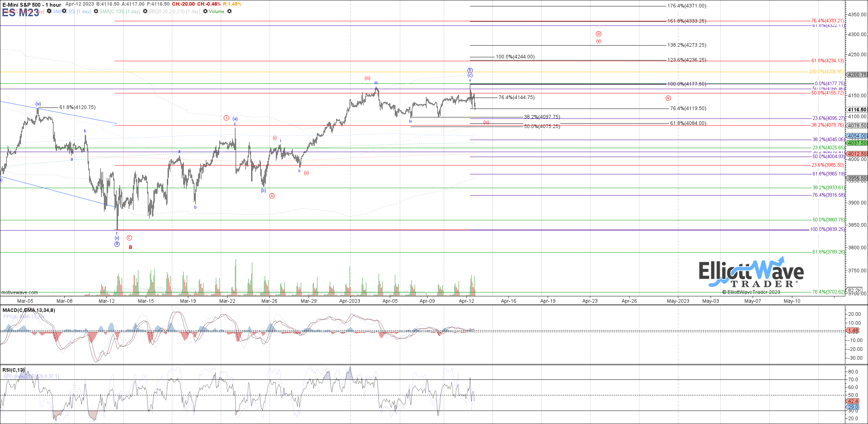Click the RSI value tag 42.4
Screen dimensions: 868x424
coord(853,401)
